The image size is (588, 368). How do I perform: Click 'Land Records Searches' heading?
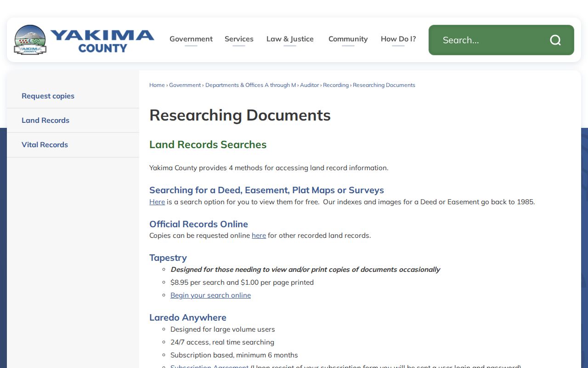tap(208, 144)
